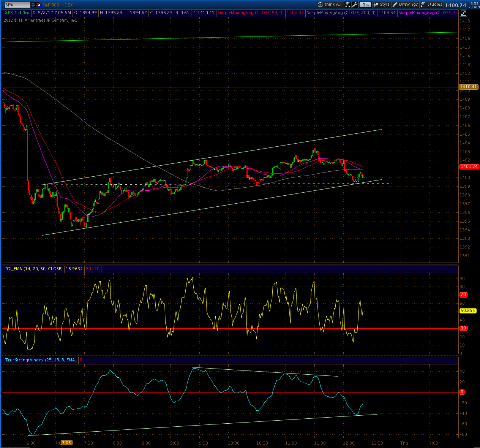The height and width of the screenshot is (448, 480).
Task: Click the small circle icon left of SPX
Action: 2,5
